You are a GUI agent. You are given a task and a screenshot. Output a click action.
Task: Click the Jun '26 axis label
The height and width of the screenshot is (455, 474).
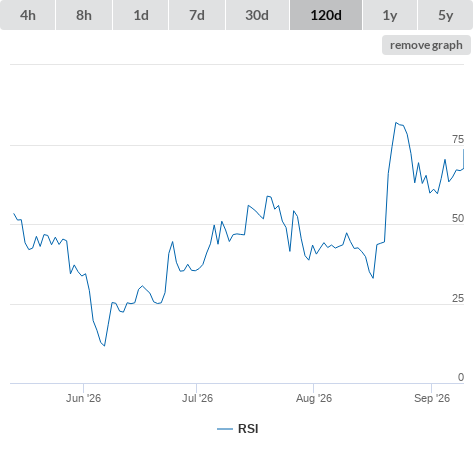coord(83,398)
